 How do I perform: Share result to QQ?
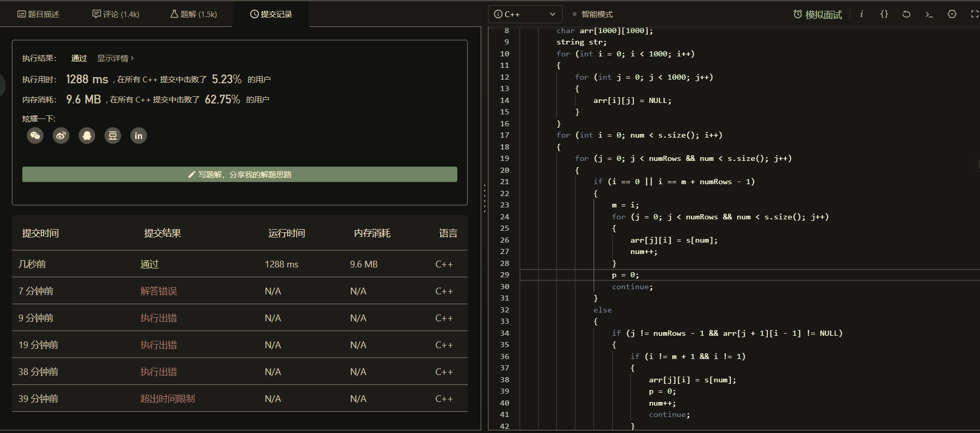coord(87,136)
